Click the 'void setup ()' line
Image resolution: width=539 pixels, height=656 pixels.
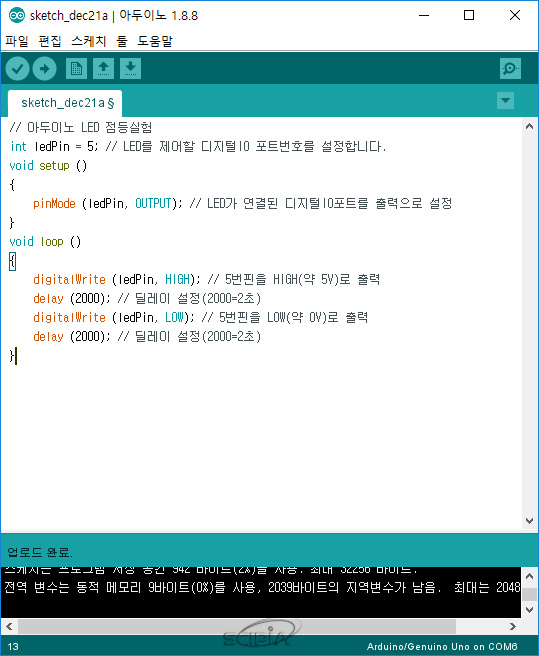48,166
